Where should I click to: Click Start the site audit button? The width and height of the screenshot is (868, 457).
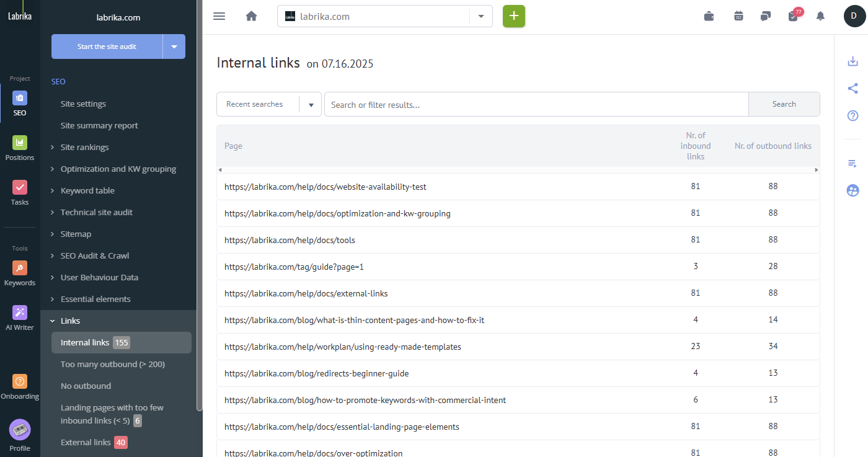[x=107, y=47]
